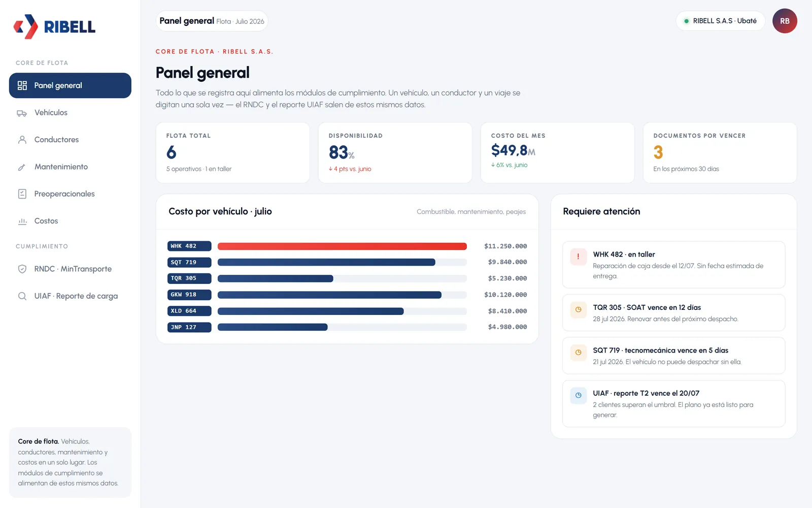Click the JNP 127 plate badge

189,327
